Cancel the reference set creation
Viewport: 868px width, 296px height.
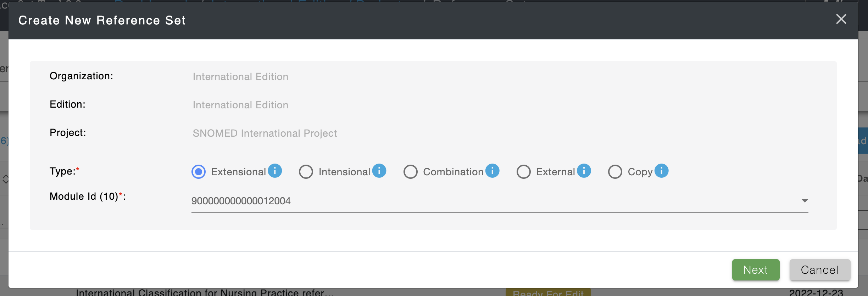coord(820,270)
